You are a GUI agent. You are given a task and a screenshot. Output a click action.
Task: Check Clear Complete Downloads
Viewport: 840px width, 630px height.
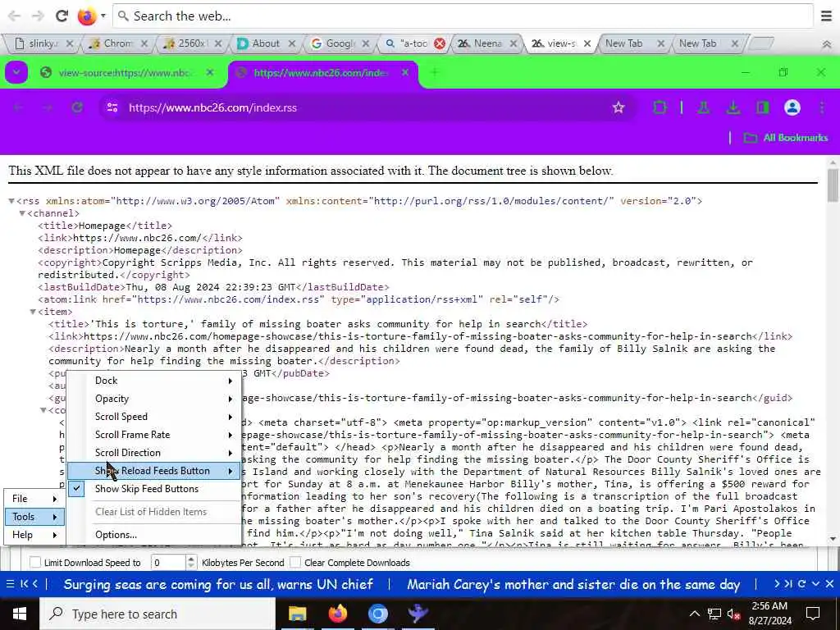[x=295, y=563]
